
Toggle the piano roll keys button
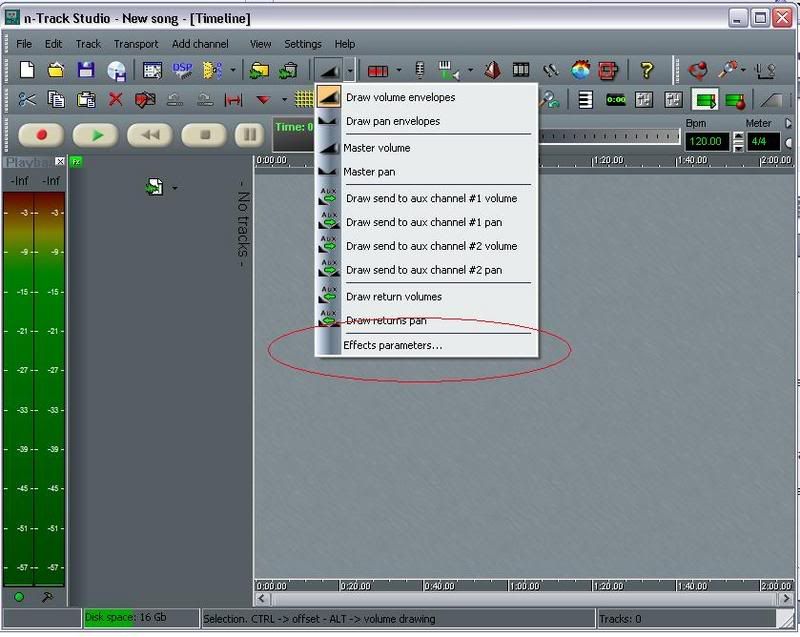[585, 100]
